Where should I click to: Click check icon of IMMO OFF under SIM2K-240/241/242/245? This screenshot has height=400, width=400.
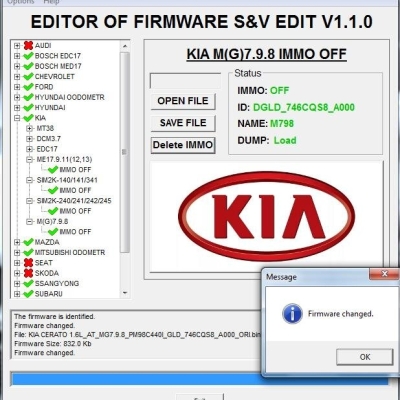(x=53, y=211)
